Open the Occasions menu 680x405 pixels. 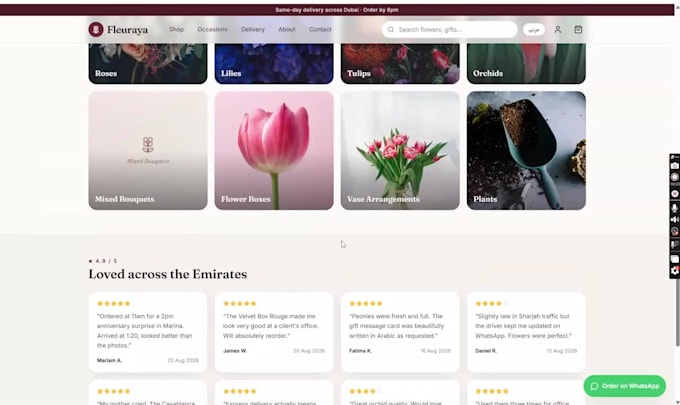point(212,29)
